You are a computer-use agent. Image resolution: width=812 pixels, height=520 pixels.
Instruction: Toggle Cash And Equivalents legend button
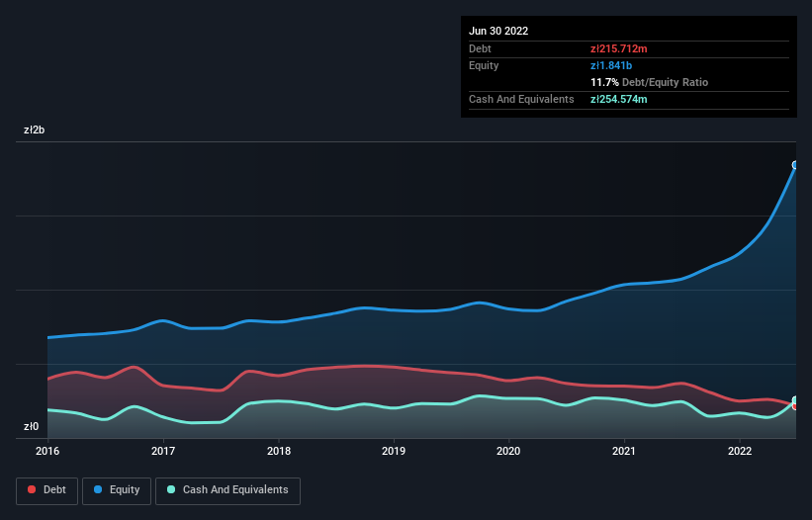[x=227, y=490]
